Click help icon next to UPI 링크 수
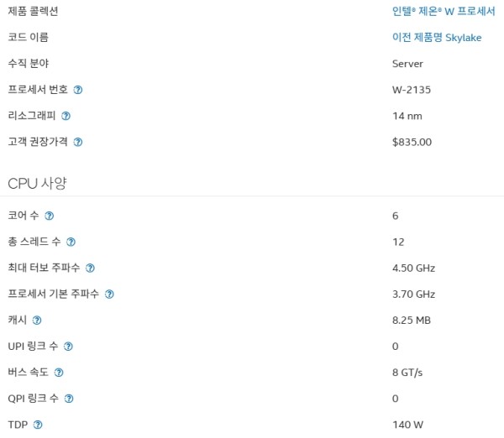Viewport: 504px width, 438px height. (x=68, y=347)
